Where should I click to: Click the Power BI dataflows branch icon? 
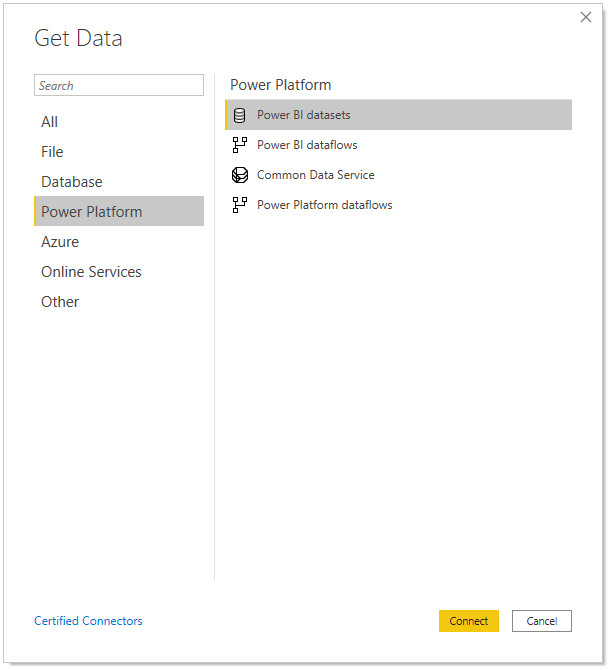point(239,145)
